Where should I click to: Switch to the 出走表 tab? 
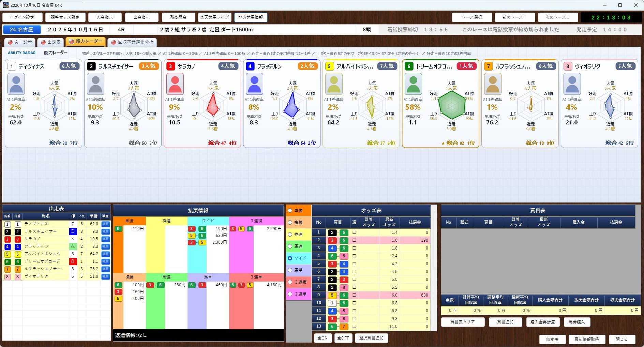coord(51,42)
